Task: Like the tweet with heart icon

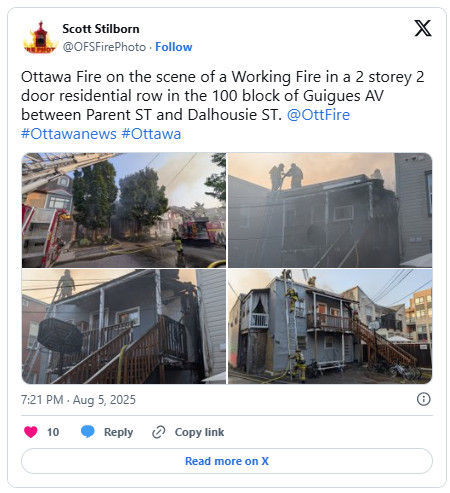Action: pyautogui.click(x=31, y=432)
